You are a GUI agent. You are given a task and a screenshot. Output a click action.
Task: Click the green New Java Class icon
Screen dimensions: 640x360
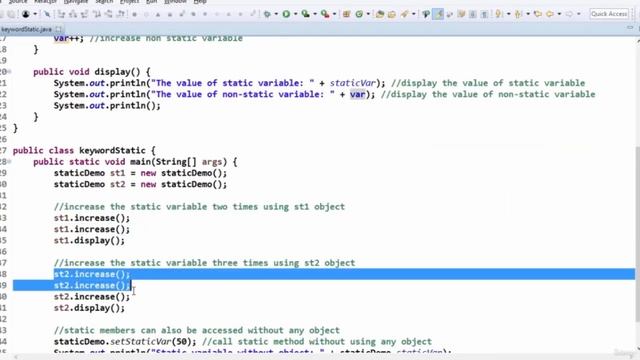click(359, 14)
